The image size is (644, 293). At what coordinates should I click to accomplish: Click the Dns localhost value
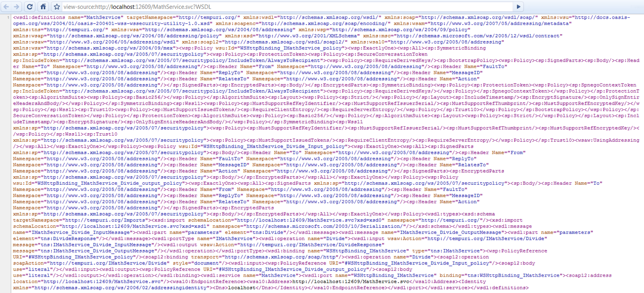coord(242,288)
